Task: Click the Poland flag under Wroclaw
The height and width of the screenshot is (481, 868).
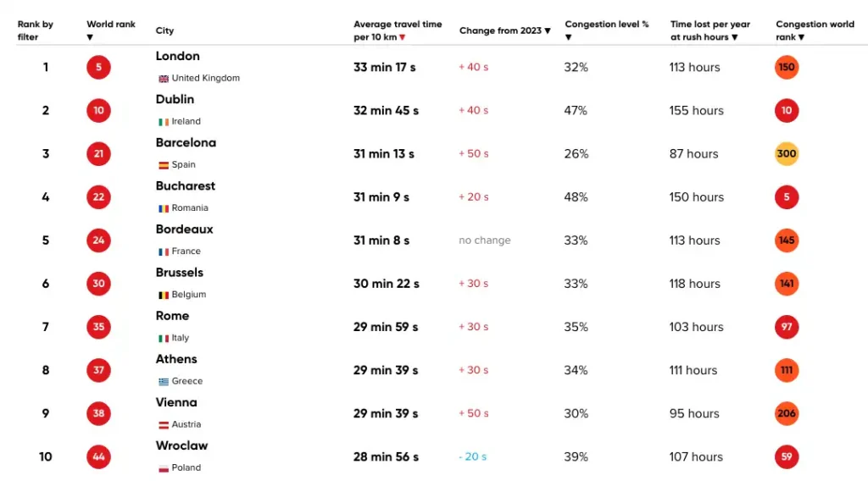Action: tap(164, 468)
